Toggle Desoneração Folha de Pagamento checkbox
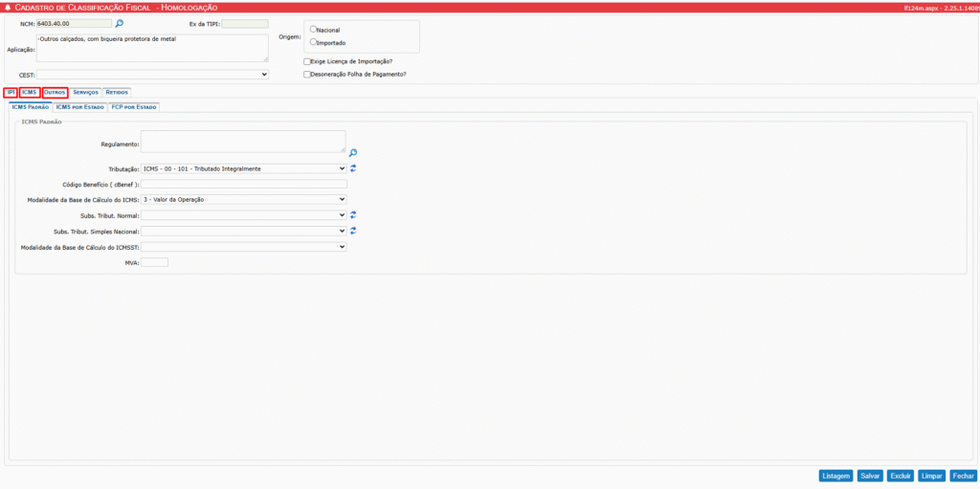Screen dimensions: 980x489 click(x=306, y=74)
